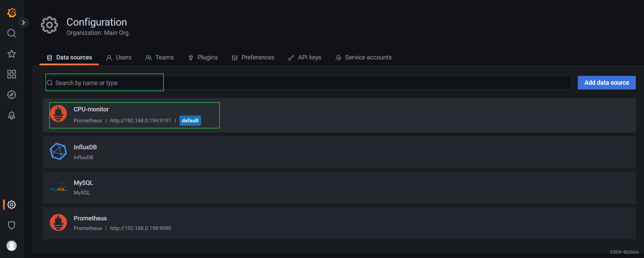Click the large Configuration gear icon
The image size is (644, 258).
tap(49, 25)
